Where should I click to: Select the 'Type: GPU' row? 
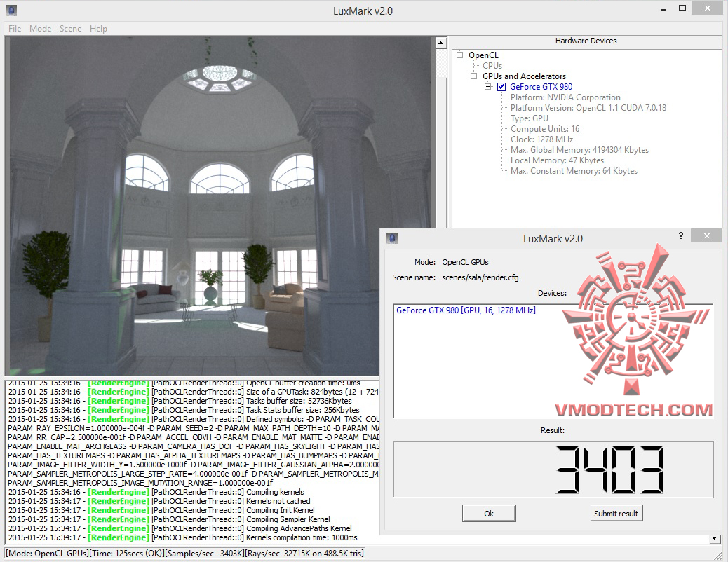(530, 118)
